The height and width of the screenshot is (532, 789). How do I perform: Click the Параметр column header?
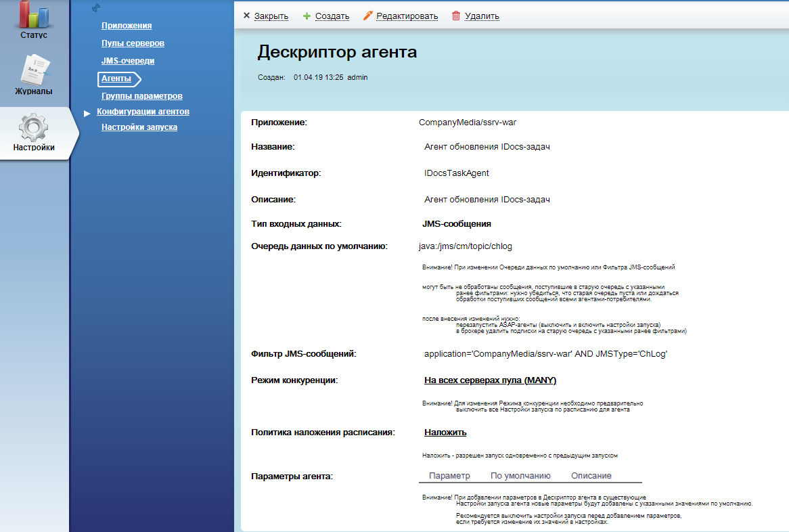pyautogui.click(x=449, y=476)
